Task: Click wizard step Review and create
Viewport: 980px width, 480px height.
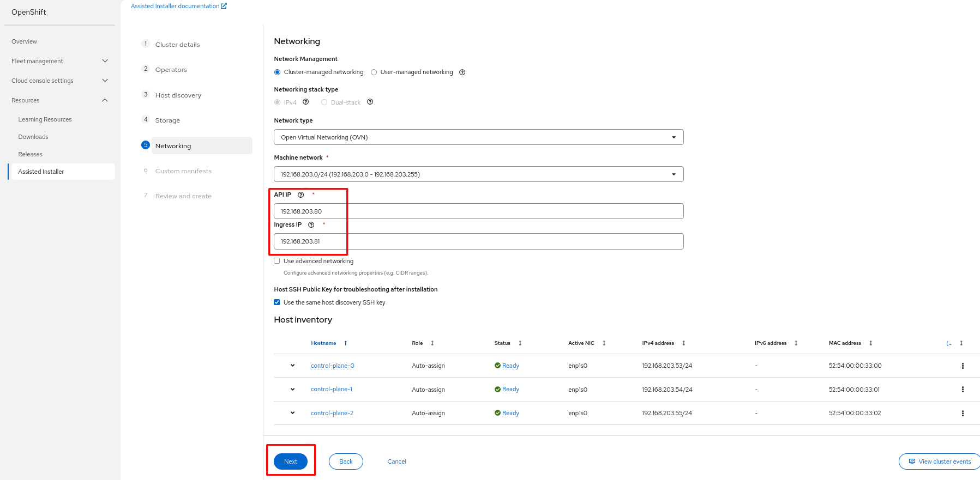Action: [x=183, y=196]
